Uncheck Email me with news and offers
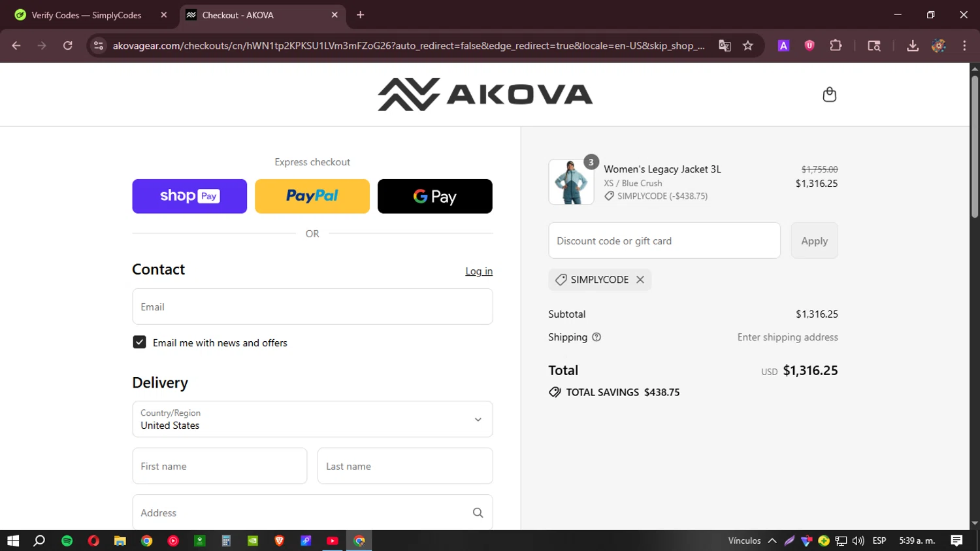The width and height of the screenshot is (980, 551). click(139, 342)
